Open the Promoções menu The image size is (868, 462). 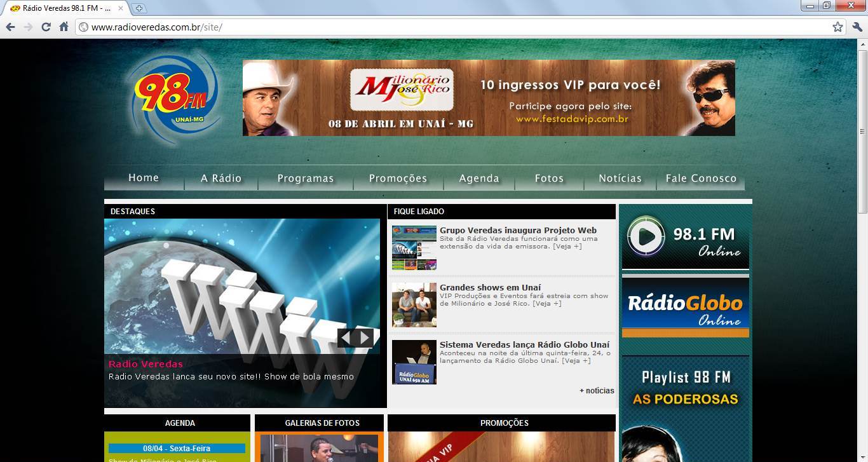click(398, 179)
